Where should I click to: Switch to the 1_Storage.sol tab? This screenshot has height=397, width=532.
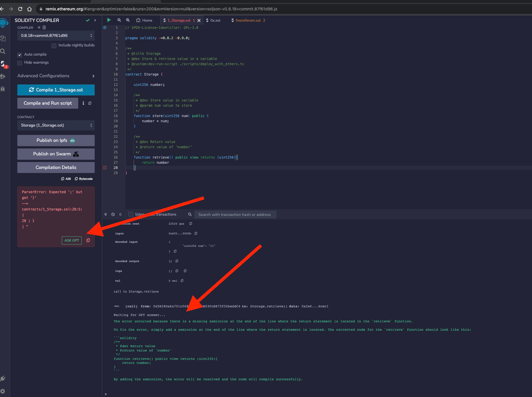coord(179,20)
